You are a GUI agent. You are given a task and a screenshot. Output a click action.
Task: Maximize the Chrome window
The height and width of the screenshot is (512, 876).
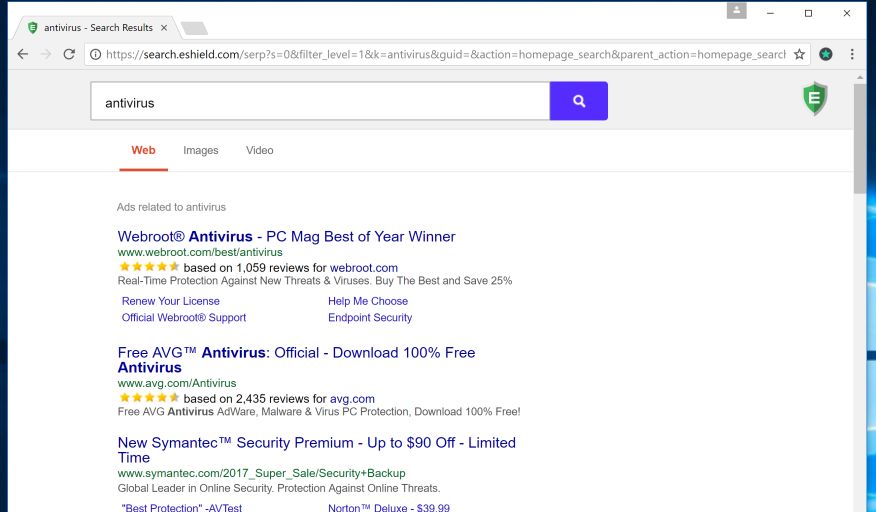(x=808, y=13)
